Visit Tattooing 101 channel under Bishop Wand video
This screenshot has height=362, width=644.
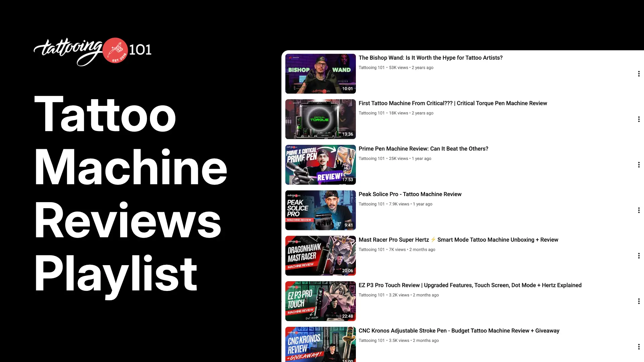click(372, 68)
